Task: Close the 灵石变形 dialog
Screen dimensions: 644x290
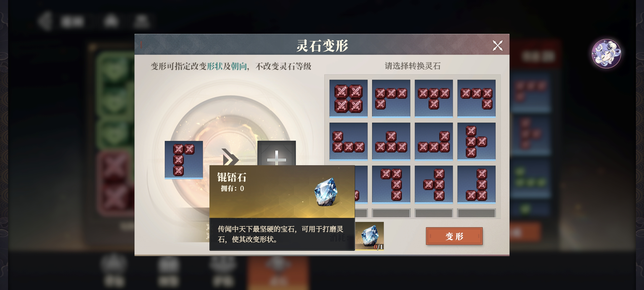Action: (497, 46)
